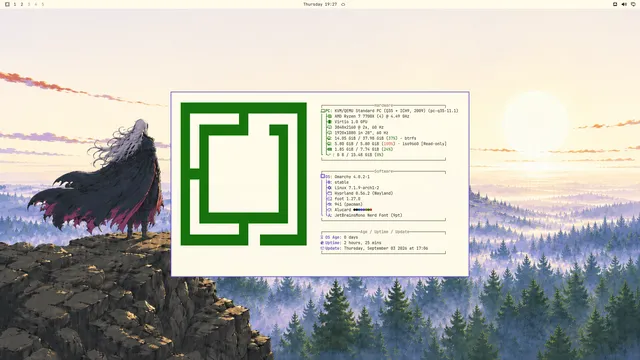Open the rightmost tray icon in top bar
The width and height of the screenshot is (640, 360).
click(x=633, y=4)
